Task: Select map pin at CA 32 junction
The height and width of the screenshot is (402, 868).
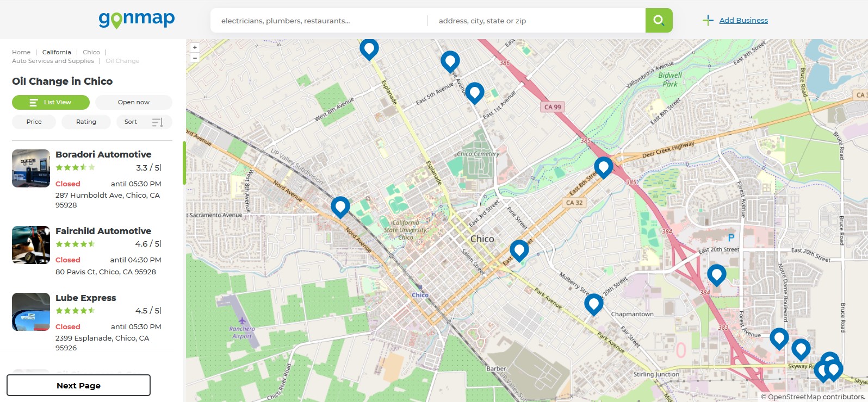Action: (603, 167)
